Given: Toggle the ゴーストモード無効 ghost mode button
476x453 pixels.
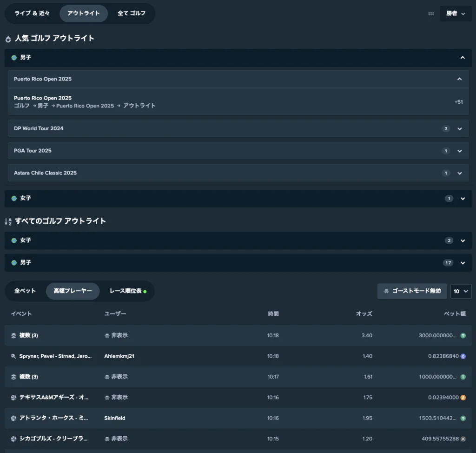Looking at the screenshot, I should (412, 291).
